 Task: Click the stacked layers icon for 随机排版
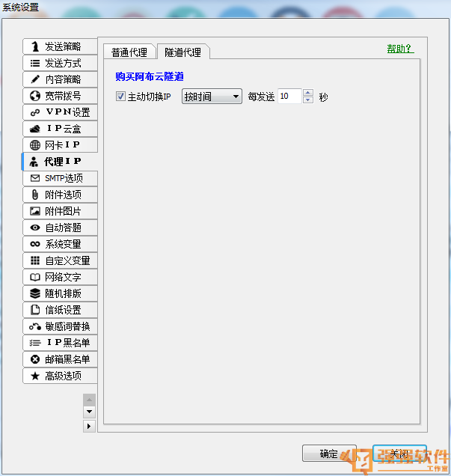[x=35, y=293]
